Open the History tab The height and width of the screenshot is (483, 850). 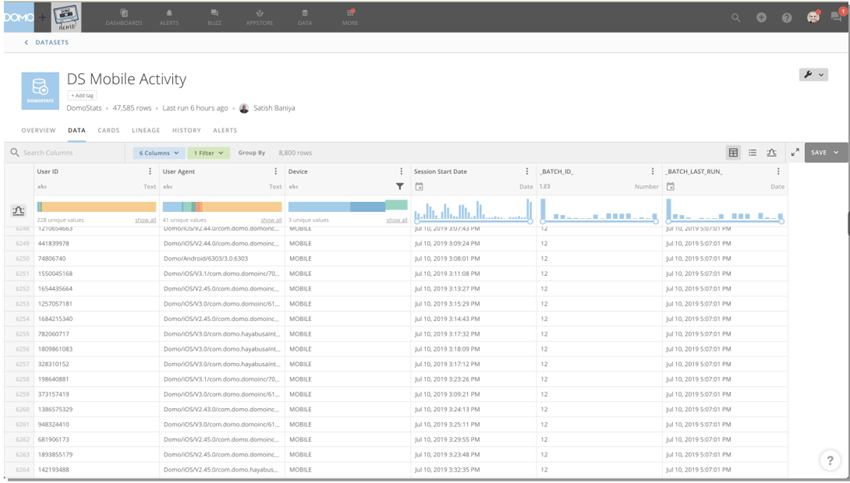pyautogui.click(x=186, y=131)
